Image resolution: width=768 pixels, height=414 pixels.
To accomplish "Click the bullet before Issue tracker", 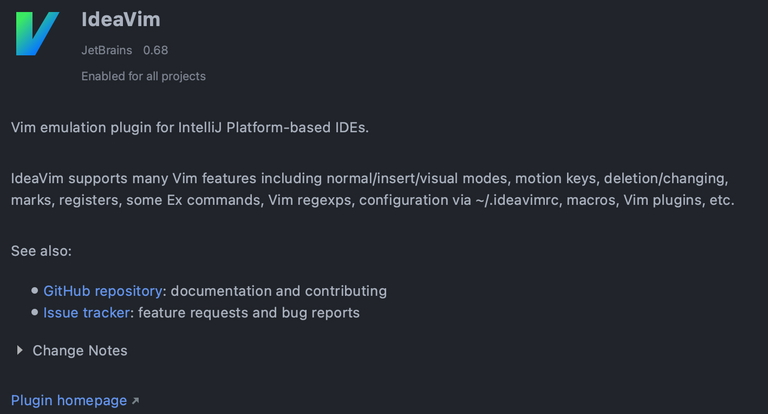I will pyautogui.click(x=34, y=312).
